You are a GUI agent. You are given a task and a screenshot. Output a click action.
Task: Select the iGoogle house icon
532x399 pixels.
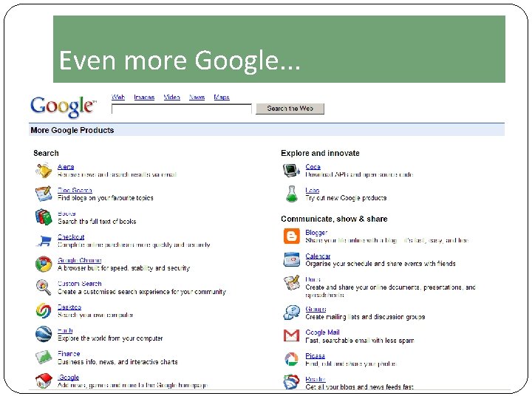pos(44,381)
